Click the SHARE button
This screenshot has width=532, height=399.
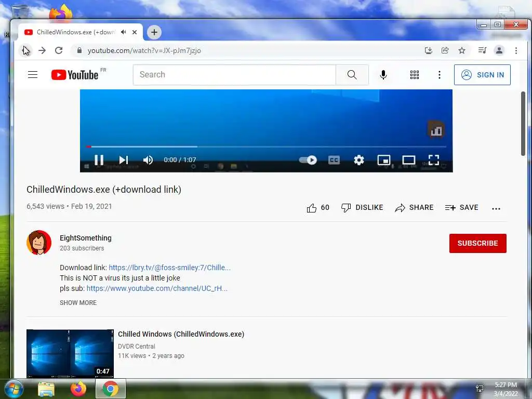pos(414,208)
